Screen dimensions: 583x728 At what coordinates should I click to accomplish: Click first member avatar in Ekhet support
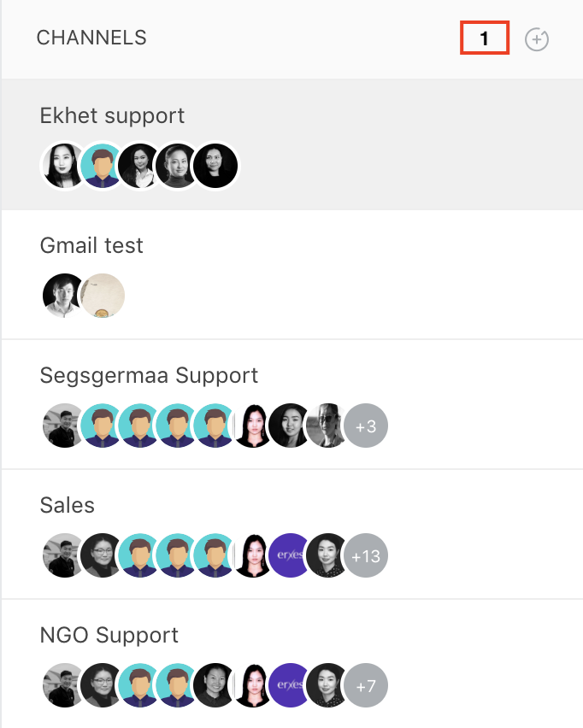click(64, 166)
